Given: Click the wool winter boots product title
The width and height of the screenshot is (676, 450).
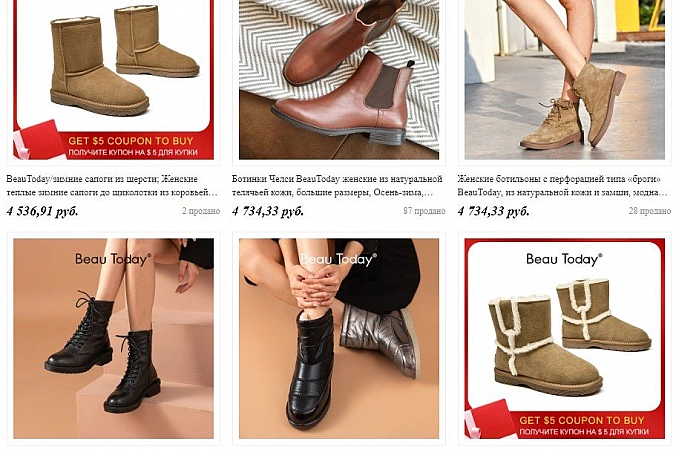Looking at the screenshot, I should point(112,185).
